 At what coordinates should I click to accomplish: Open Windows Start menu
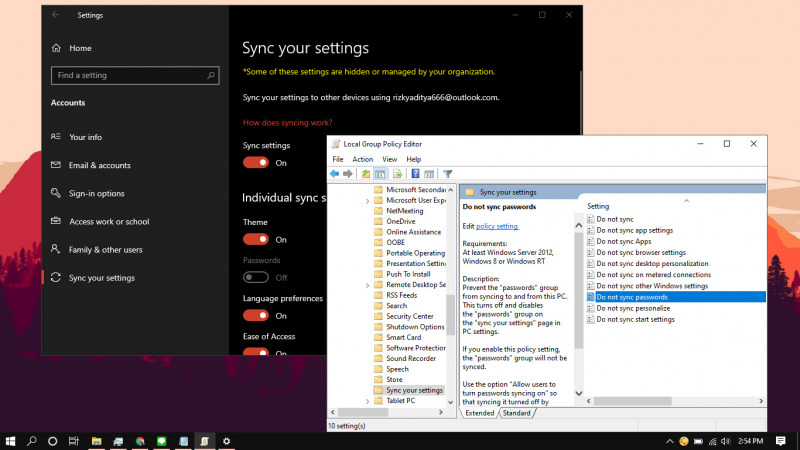(10, 441)
